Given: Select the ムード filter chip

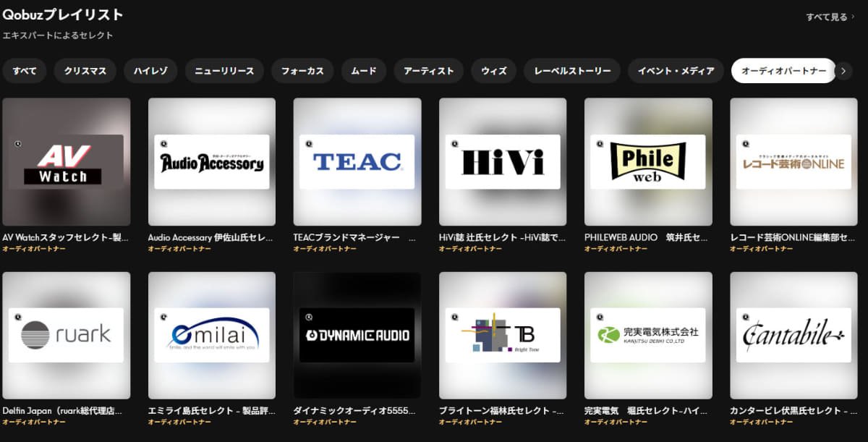Looking at the screenshot, I should pos(364,71).
